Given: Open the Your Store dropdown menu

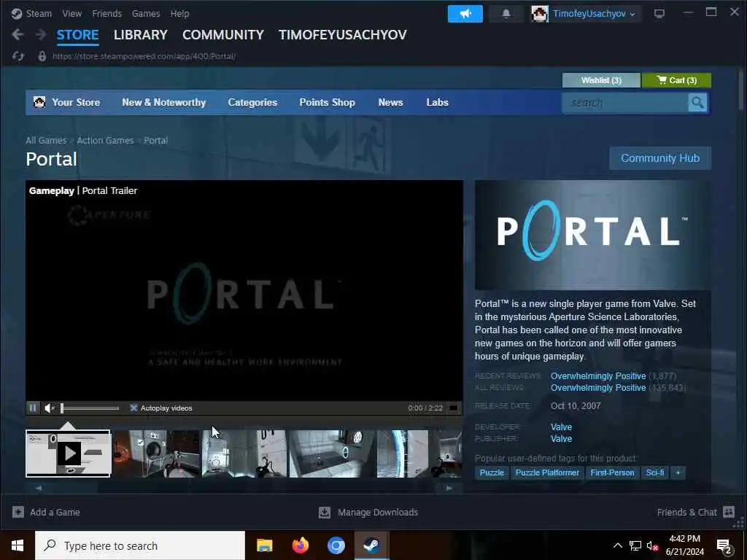Looking at the screenshot, I should pos(76,102).
